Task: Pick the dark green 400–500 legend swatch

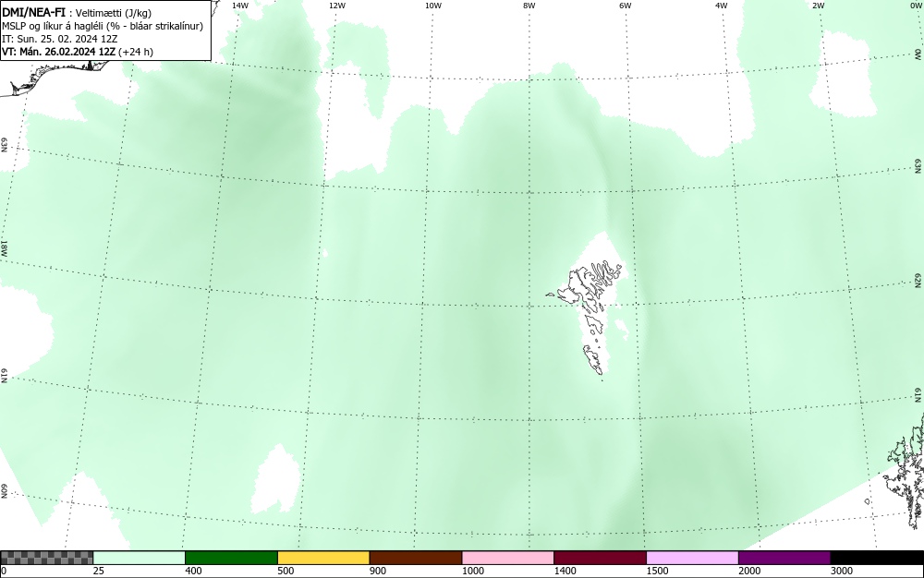Action: point(231,558)
